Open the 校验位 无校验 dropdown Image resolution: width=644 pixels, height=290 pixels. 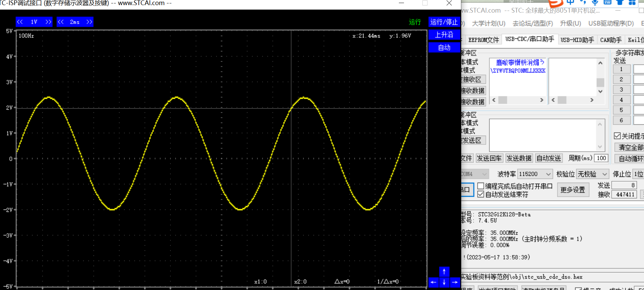point(593,174)
